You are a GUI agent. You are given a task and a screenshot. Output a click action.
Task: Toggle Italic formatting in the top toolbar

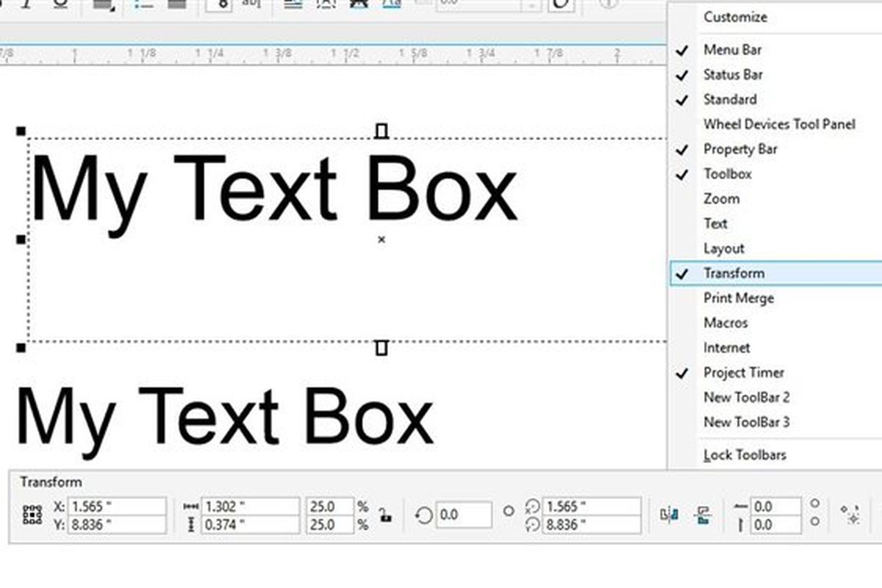point(26,4)
